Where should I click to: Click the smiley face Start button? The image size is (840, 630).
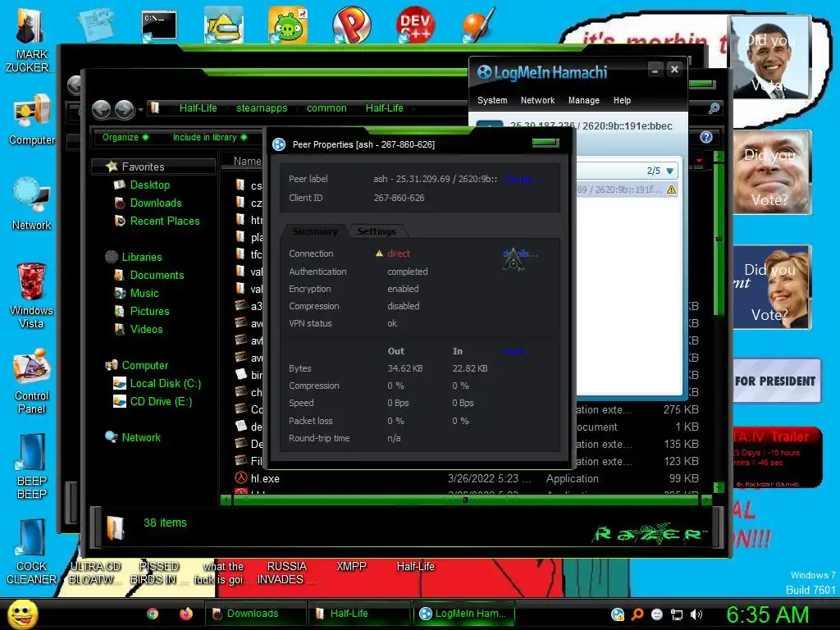click(x=22, y=614)
